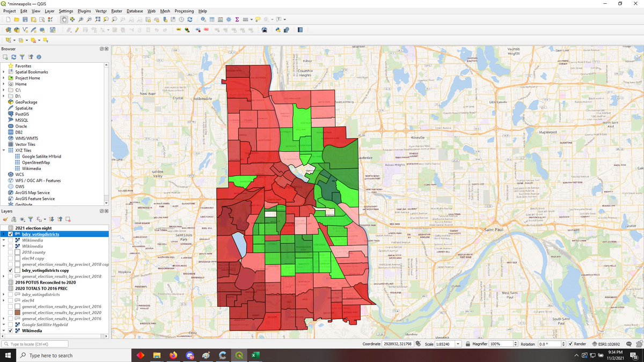Uncheck bdry_votingdistricts copy layer checkbox
The height and width of the screenshot is (362, 644).
pyautogui.click(x=11, y=271)
